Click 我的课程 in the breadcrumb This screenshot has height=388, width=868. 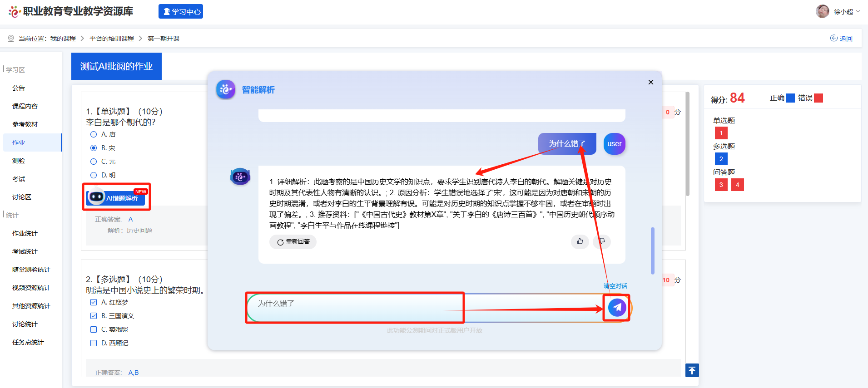point(63,39)
